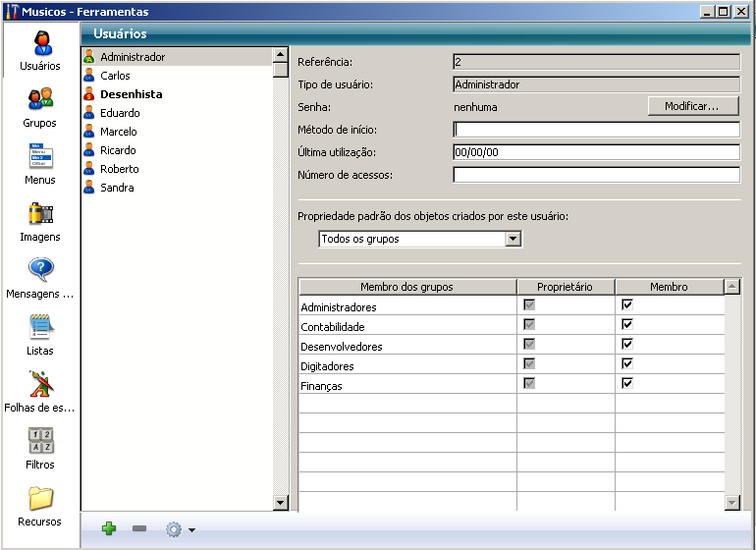Open the Imagens section icon

tap(40, 214)
